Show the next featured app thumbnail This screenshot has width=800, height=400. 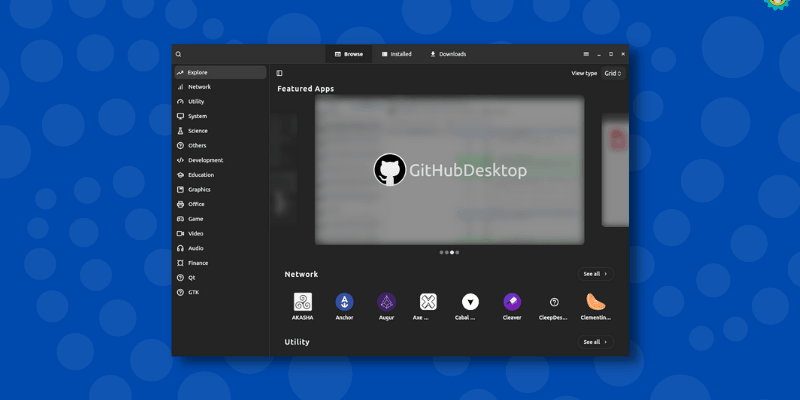tap(615, 170)
